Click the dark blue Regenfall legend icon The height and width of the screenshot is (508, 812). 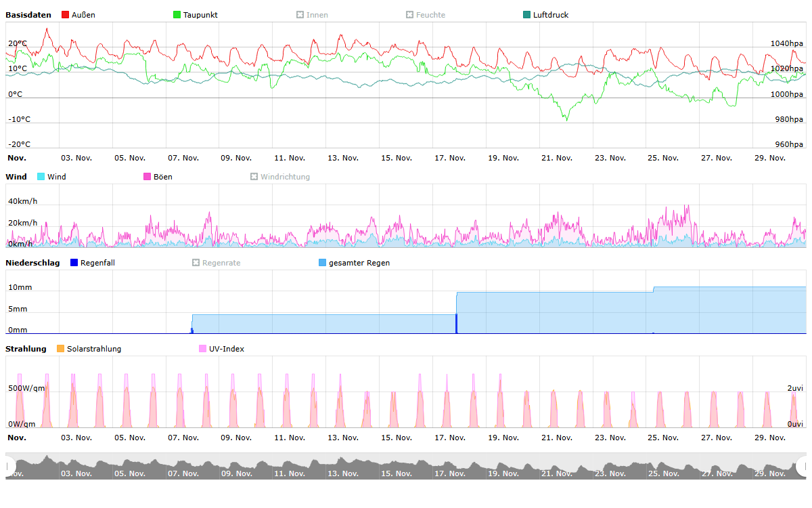[74, 263]
